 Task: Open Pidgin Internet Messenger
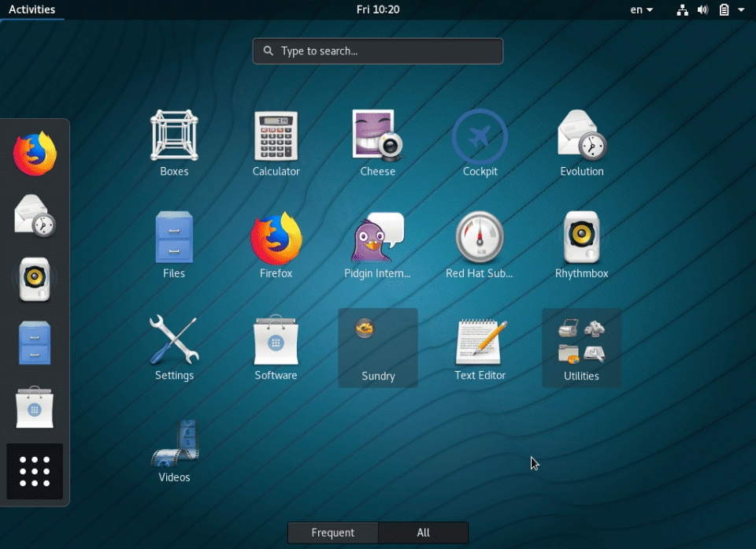click(377, 245)
